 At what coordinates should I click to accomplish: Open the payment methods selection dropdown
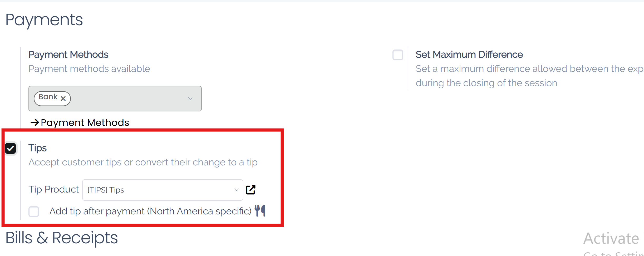point(190,98)
